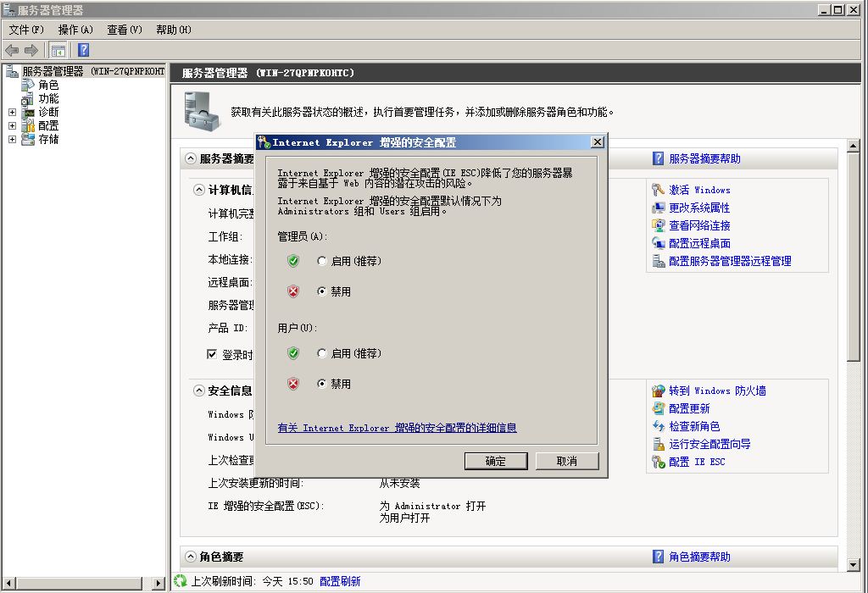Click the 激活 Windows link text
This screenshot has height=593, width=868.
pos(699,190)
